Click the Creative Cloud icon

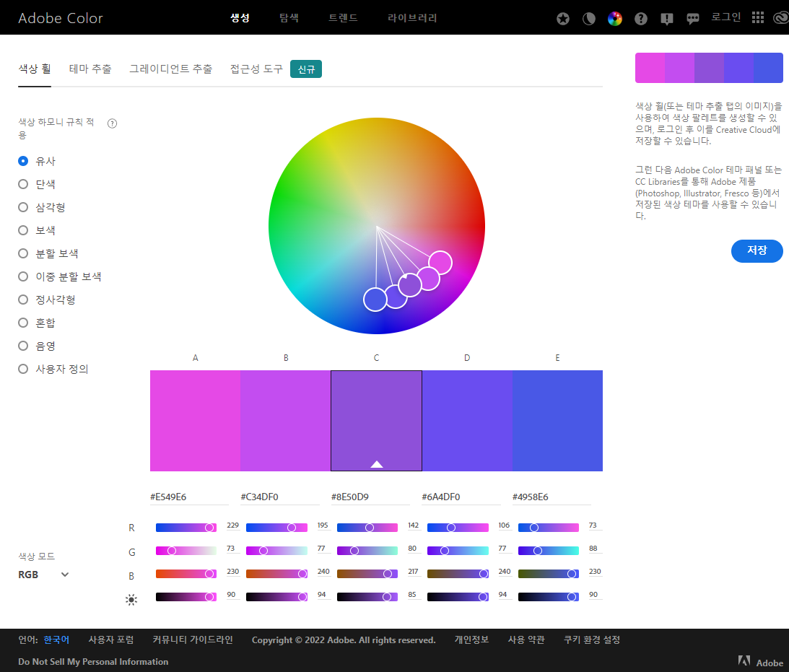[780, 18]
